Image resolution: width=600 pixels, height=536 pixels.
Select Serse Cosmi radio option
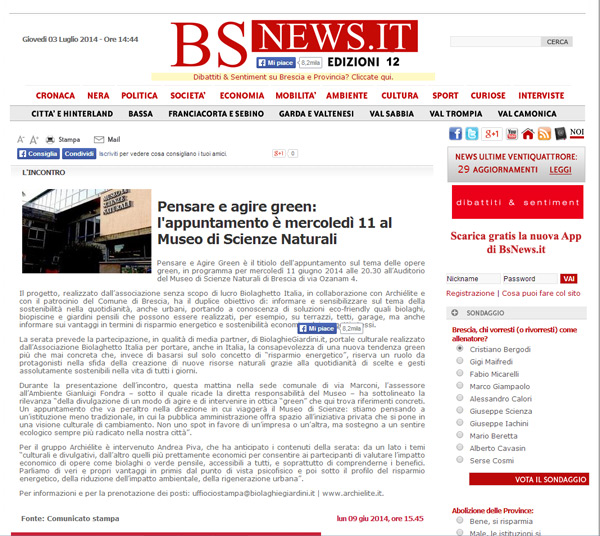click(x=460, y=459)
